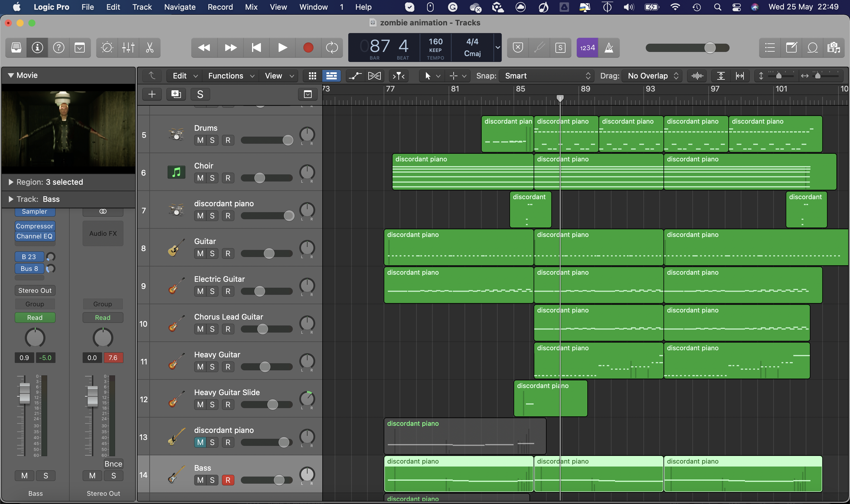Viewport: 850px width, 504px height.
Task: Toggle the Metronome click button
Action: coord(609,48)
